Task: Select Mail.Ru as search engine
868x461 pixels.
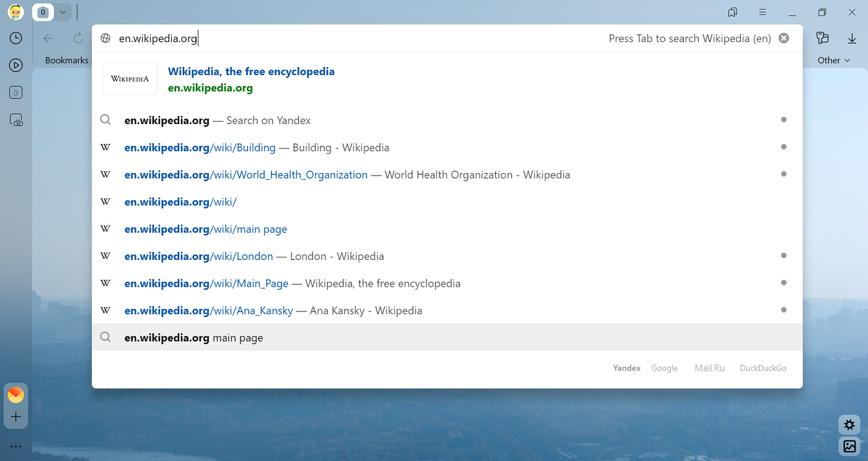Action: tap(709, 368)
